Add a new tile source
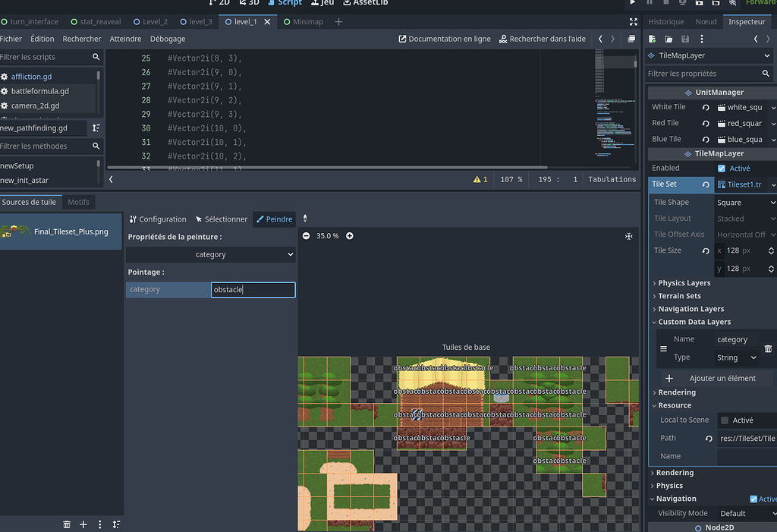777x532 pixels. point(83,524)
